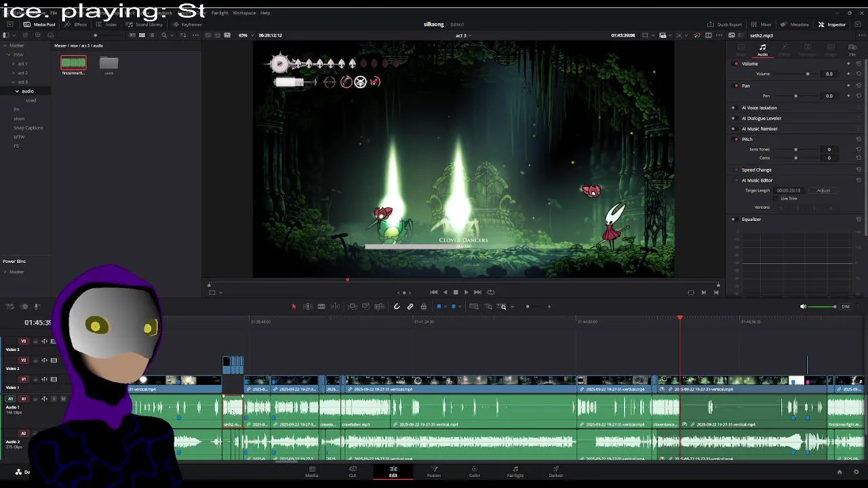
Task: Expand the act 1 bin
Action: click(x=13, y=64)
